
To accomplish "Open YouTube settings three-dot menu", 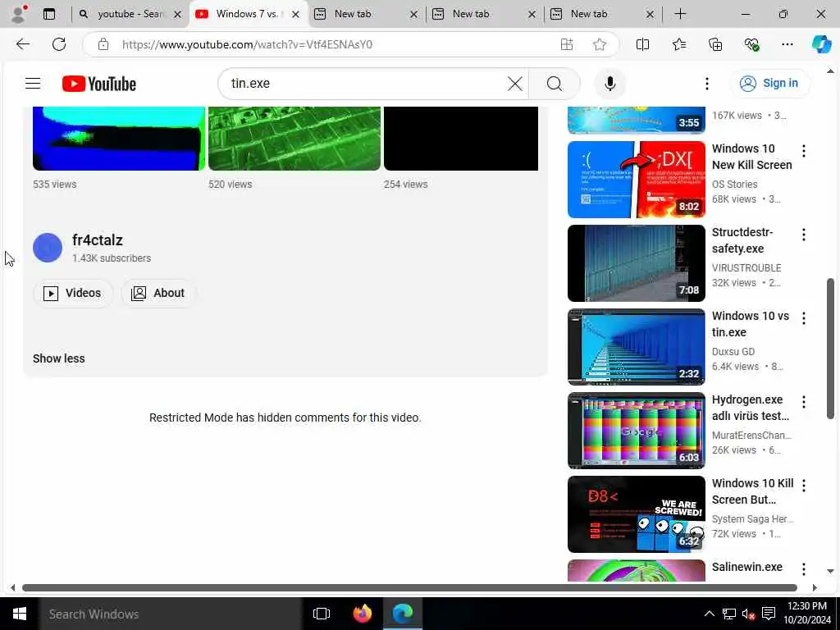I will coord(706,84).
